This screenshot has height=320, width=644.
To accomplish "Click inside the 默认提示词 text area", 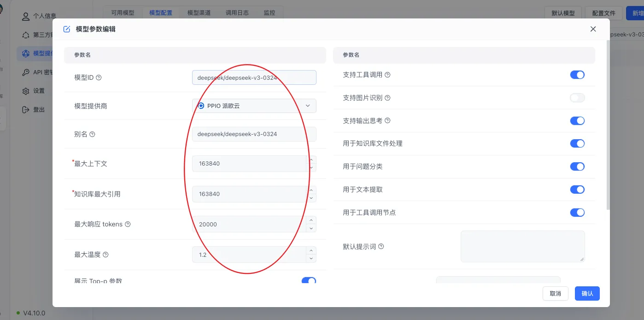I will pyautogui.click(x=522, y=246).
